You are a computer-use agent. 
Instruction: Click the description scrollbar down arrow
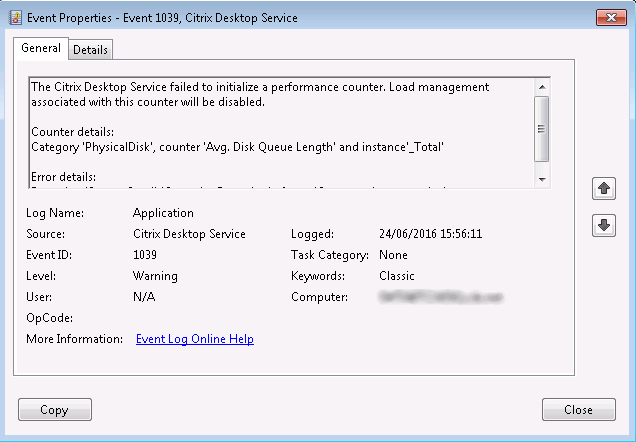(x=542, y=179)
